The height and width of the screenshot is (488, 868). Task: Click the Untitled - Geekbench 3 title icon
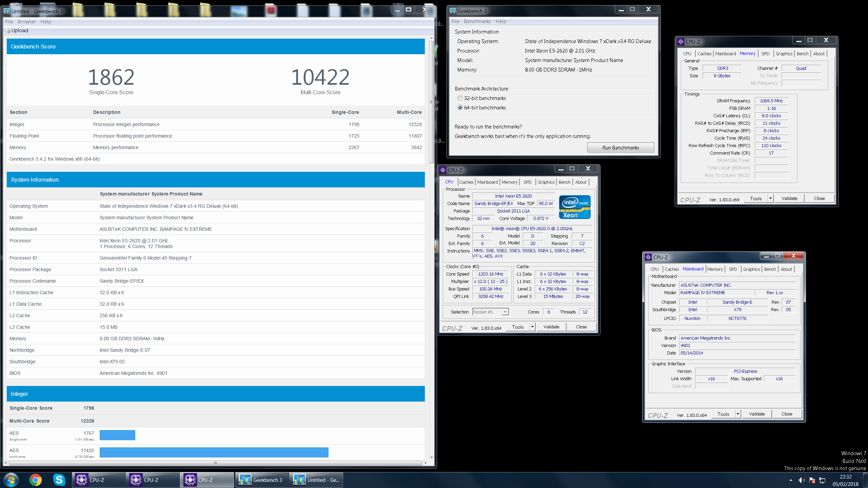[6, 11]
